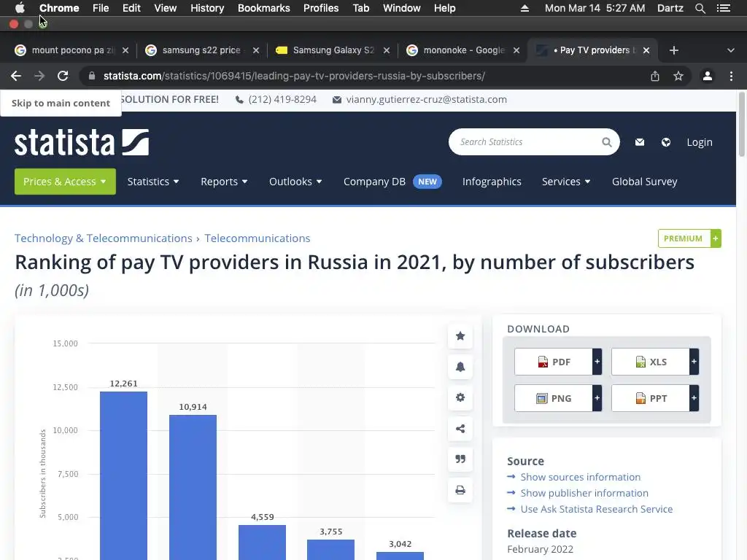The width and height of the screenshot is (747, 560).
Task: Click the address bar URL
Action: click(294, 76)
